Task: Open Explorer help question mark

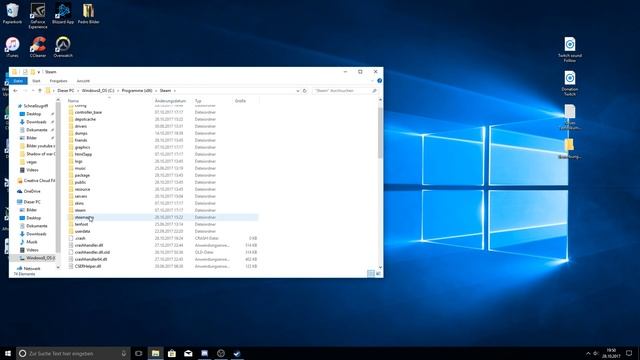Action: click(379, 81)
